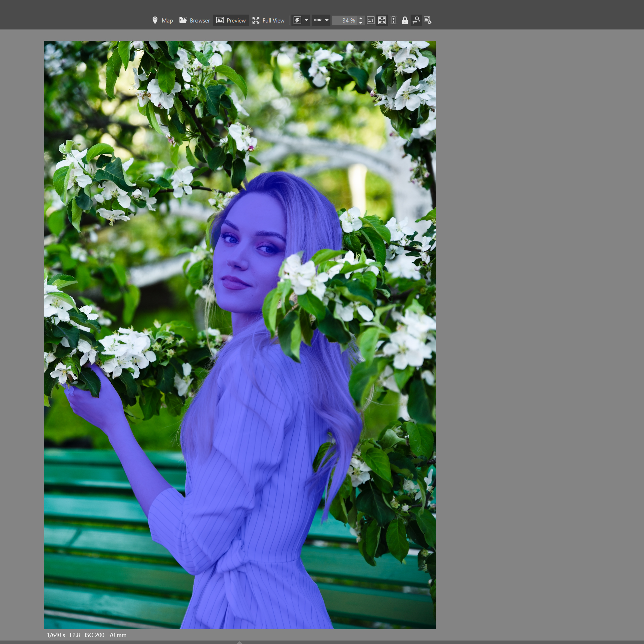Click the portrait photo preview image

coord(240,335)
